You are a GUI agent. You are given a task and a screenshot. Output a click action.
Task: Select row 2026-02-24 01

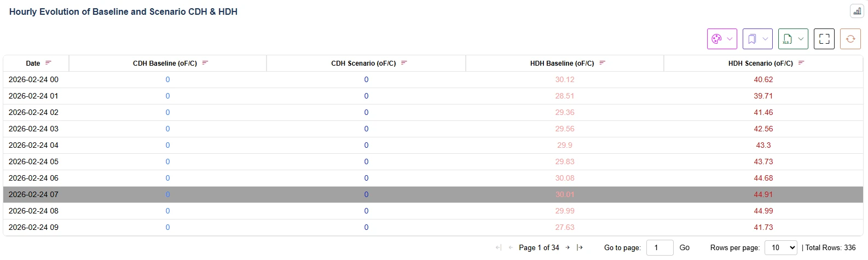[x=433, y=96]
